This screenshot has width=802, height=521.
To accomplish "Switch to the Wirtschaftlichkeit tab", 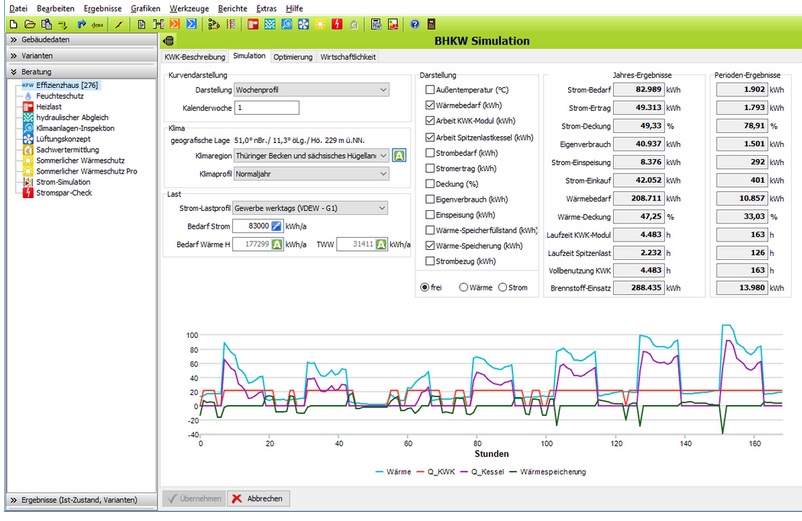I will 348,57.
